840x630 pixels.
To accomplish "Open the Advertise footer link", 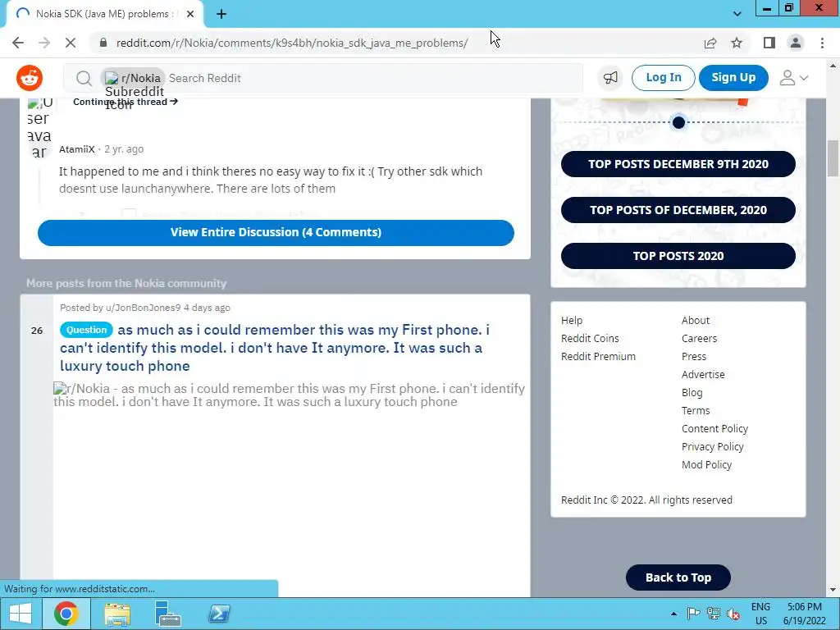I will point(703,375).
